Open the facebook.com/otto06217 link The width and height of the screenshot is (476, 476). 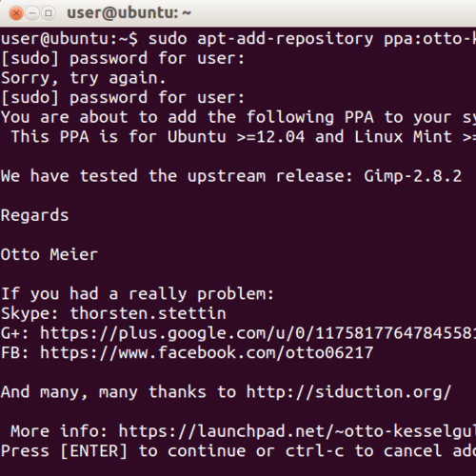pos(207,353)
